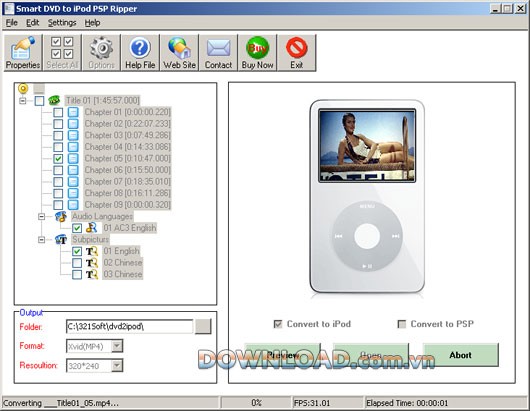Open the Settings menu
The width and height of the screenshot is (530, 411).
coord(62,23)
